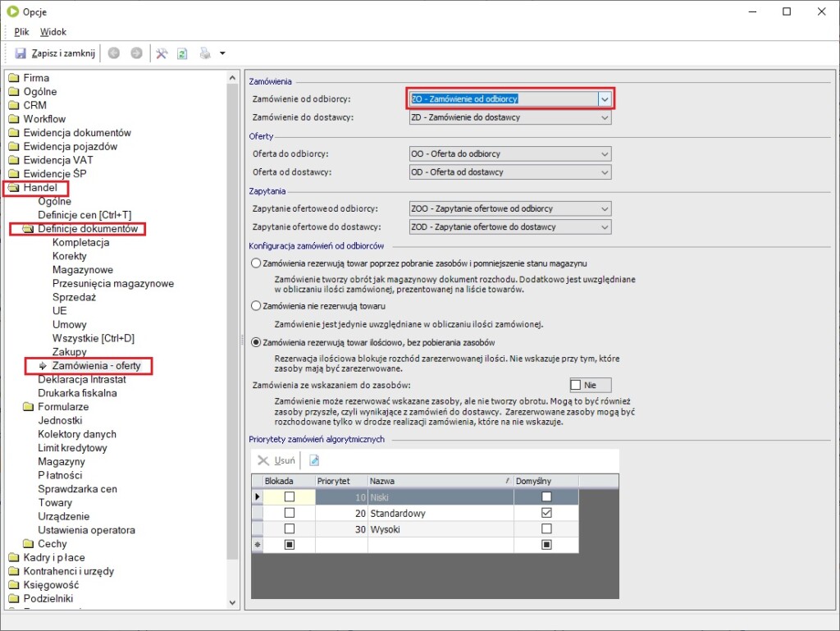Image resolution: width=840 pixels, height=631 pixels.
Task: Click the forward navigation arrow icon
Action: pyautogui.click(x=137, y=53)
